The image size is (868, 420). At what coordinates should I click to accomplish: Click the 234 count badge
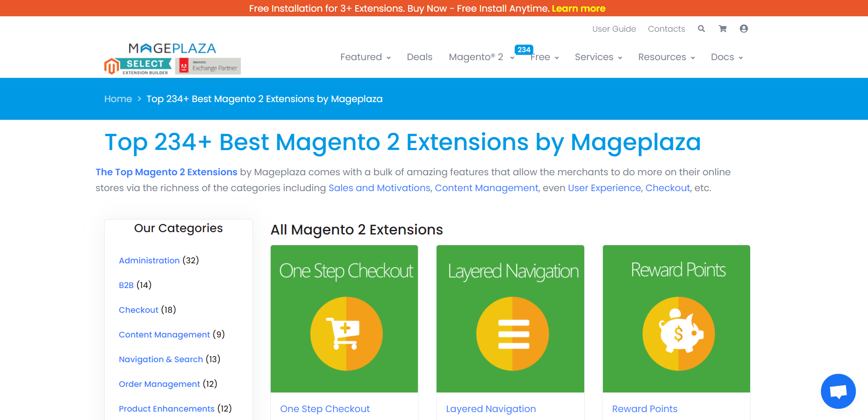524,49
